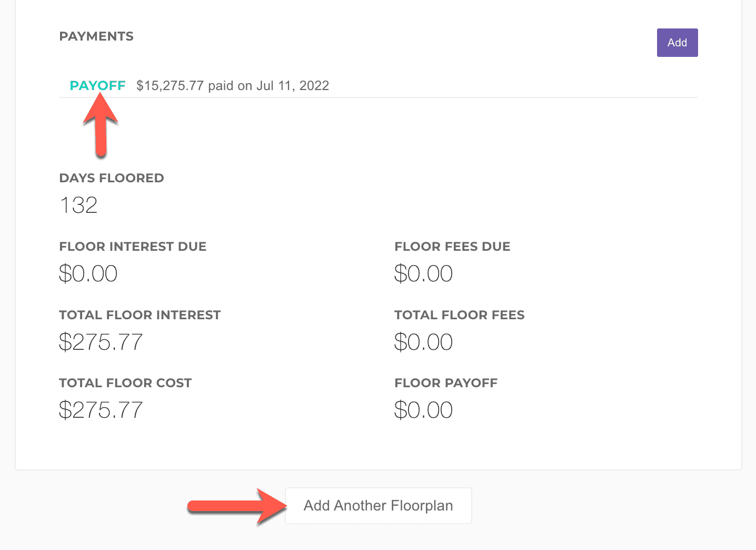
Task: Select the 132 days floored value
Action: 78,205
